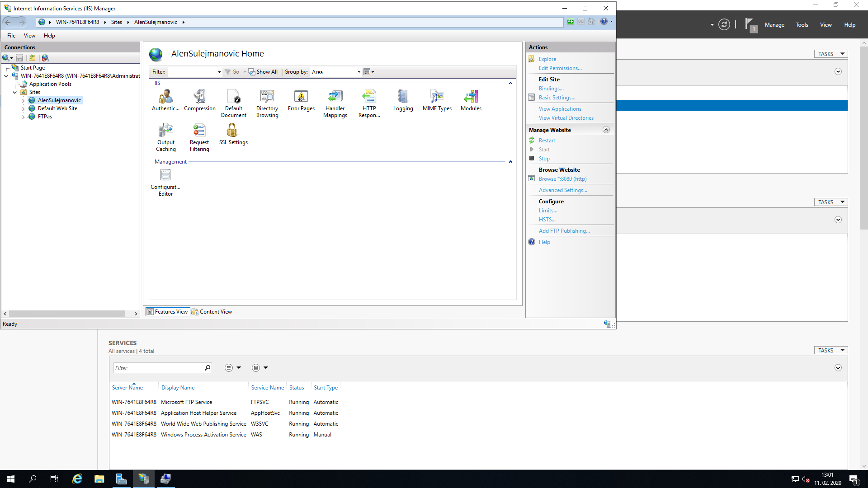The width and height of the screenshot is (868, 488).
Task: Open the Configuration Editor
Action: tap(165, 182)
